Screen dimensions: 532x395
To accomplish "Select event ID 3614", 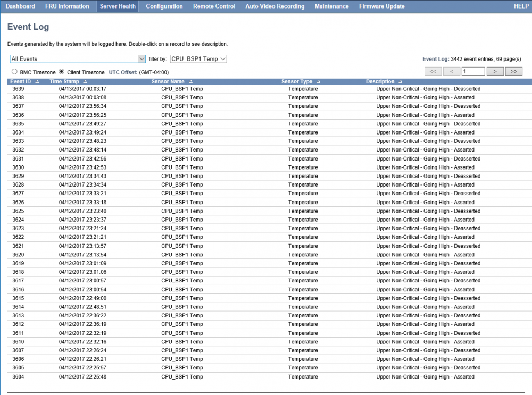I will [x=18, y=307].
